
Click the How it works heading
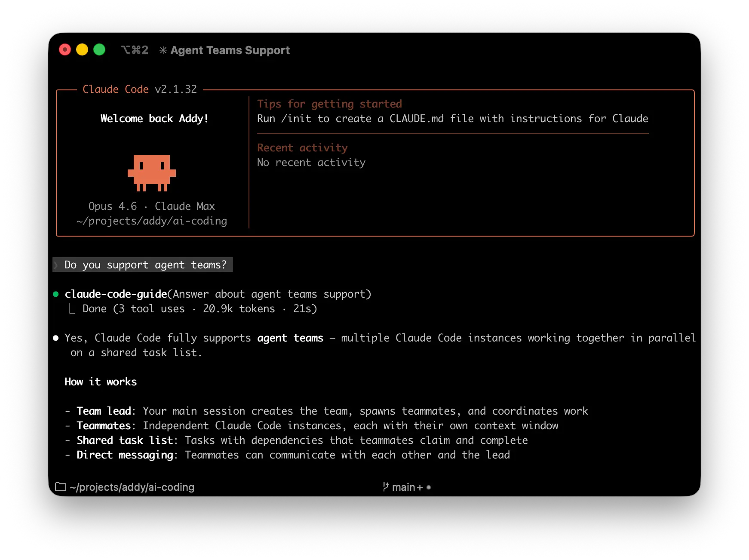tap(100, 382)
